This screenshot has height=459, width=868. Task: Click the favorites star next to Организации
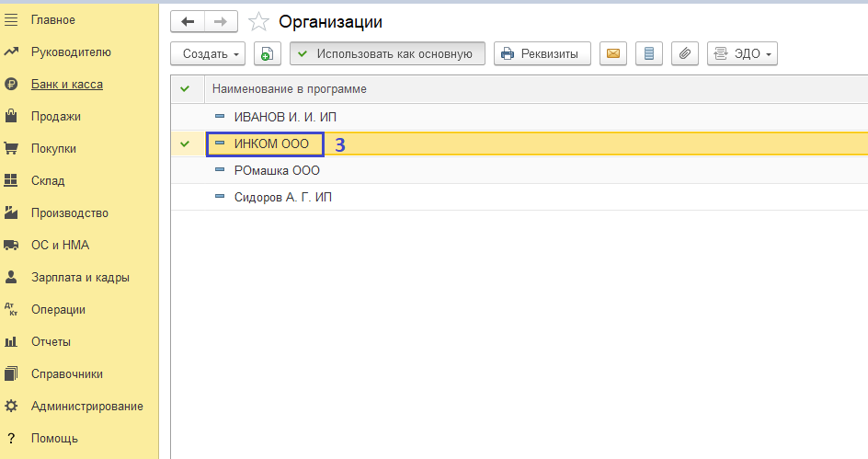click(x=259, y=21)
